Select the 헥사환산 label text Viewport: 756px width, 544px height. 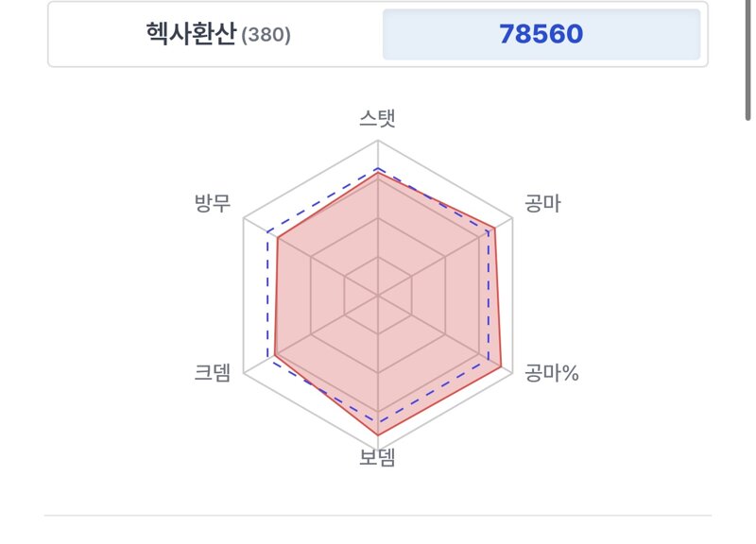point(191,34)
